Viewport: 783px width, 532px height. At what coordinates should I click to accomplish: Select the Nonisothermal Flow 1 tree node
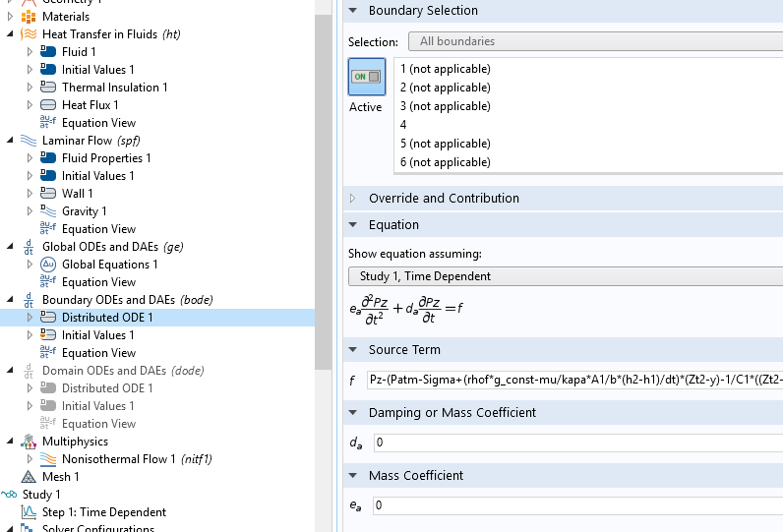(118, 459)
